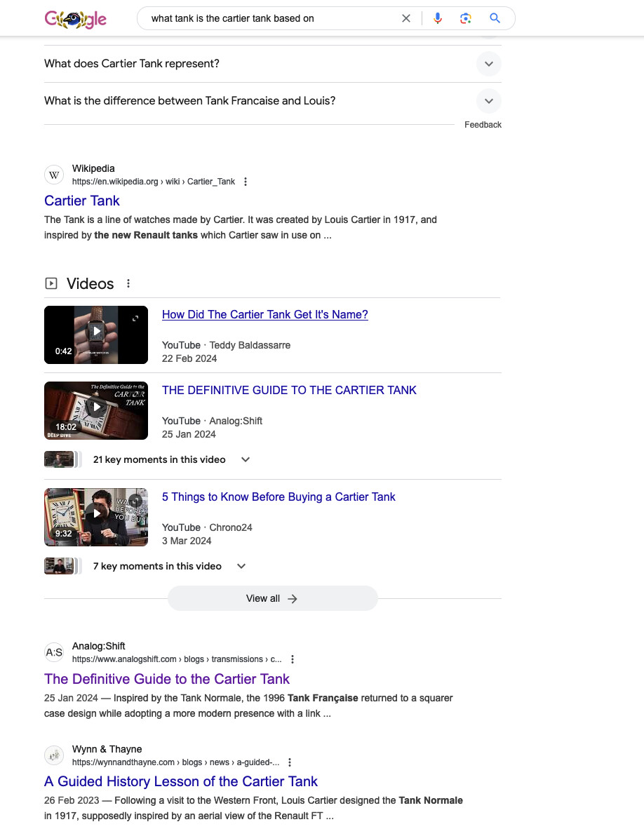
Task: Play the 0:42 Teddy Baldassarre video thumbnail
Action: tap(96, 335)
